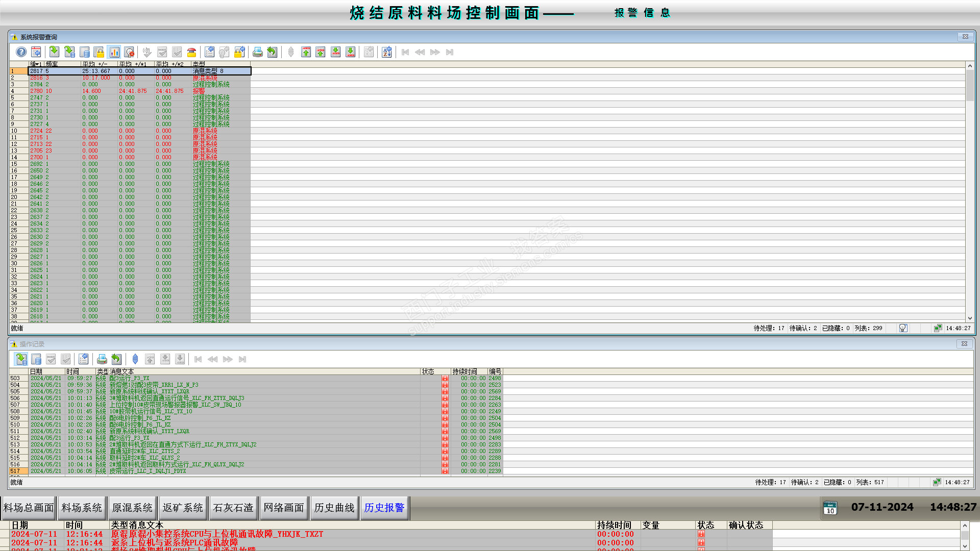Viewport: 980px width, 551px height.
Task: Show long-term archive list database icon
Action: click(85, 52)
